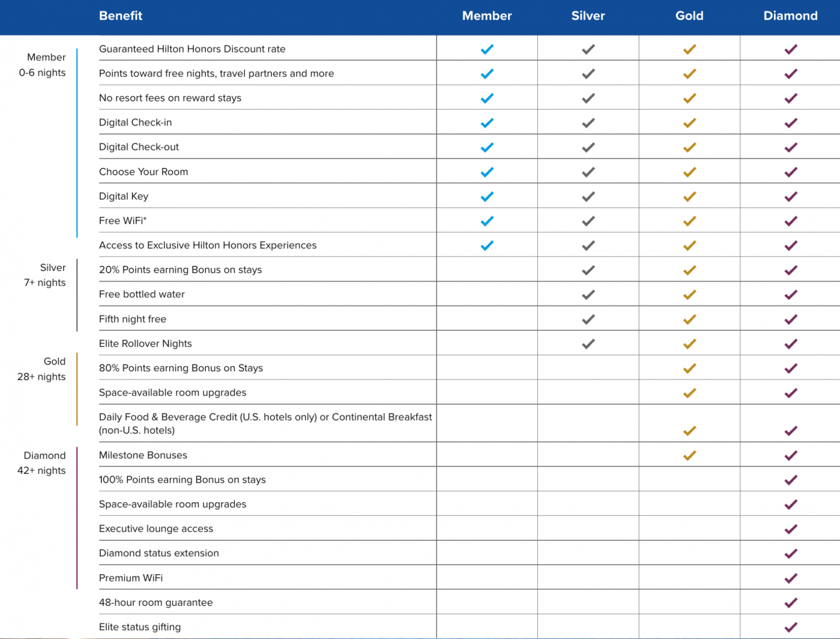Click Diamond checkmark for Executive lounge access
Image resolution: width=840 pixels, height=639 pixels.
click(790, 529)
